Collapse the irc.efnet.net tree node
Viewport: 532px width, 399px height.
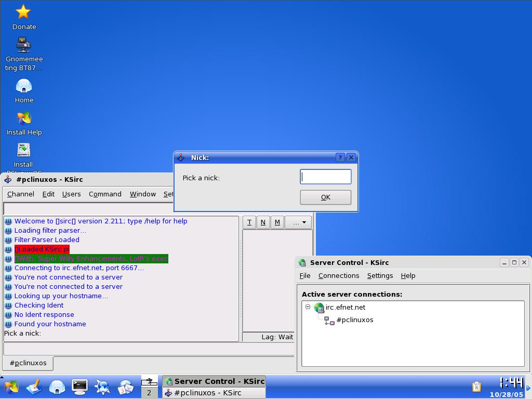(x=308, y=307)
